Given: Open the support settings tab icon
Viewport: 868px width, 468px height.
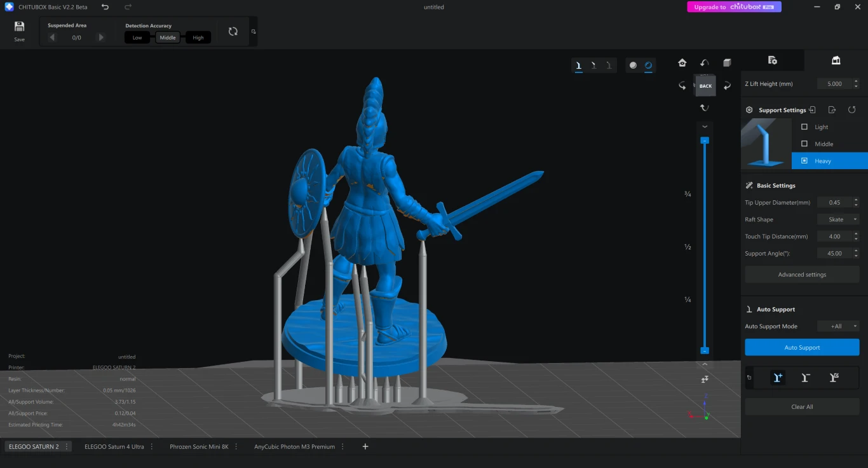Looking at the screenshot, I should (x=836, y=60).
